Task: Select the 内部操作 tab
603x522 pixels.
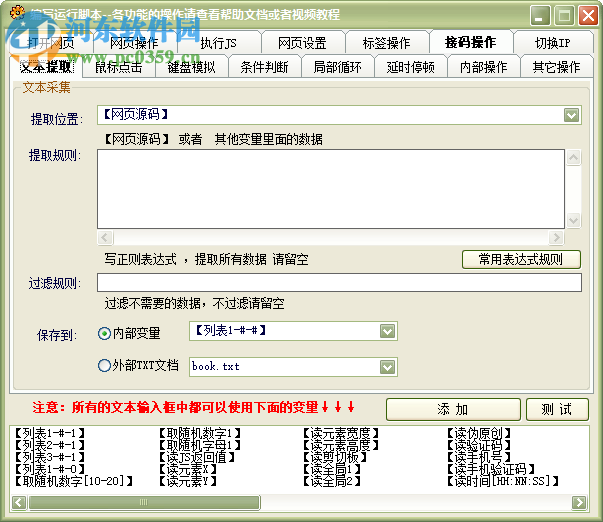Action: pos(483,67)
